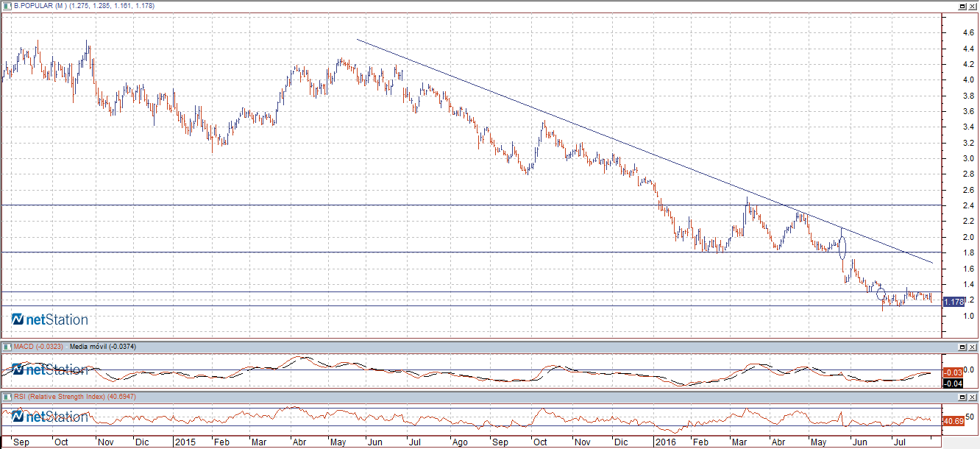
Task: Click the 1.178 current price tag
Action: pyautogui.click(x=953, y=302)
